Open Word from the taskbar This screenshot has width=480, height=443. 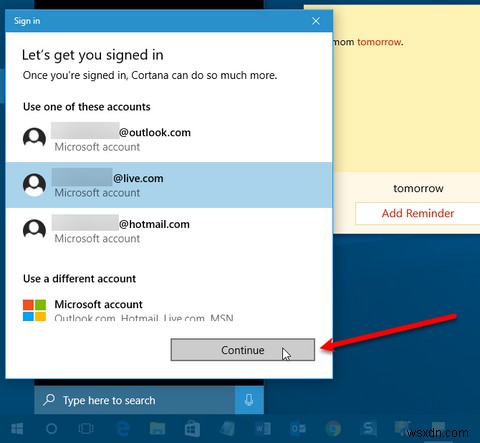point(263,429)
